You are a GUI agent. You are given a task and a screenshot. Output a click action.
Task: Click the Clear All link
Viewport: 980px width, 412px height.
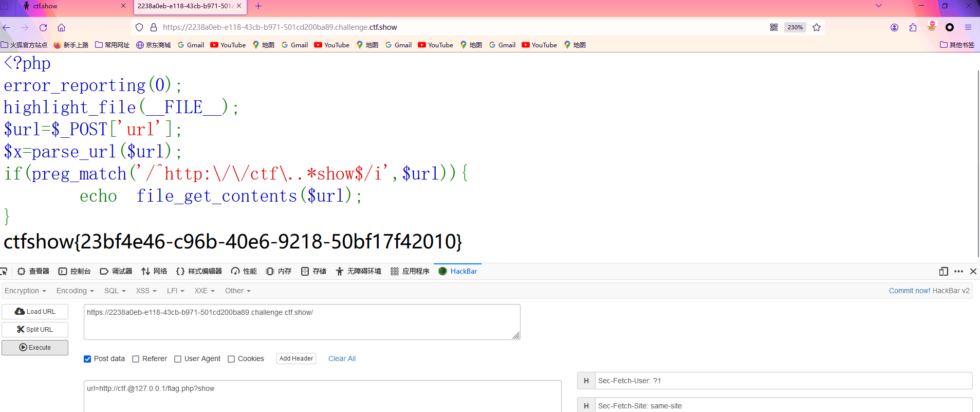coord(342,359)
